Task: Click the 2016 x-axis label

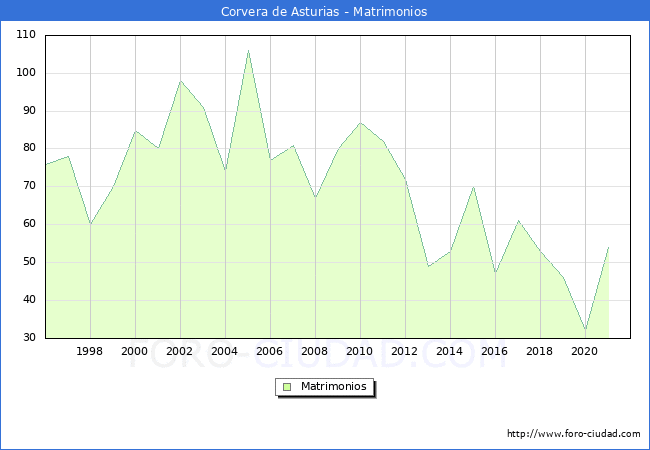Action: click(x=495, y=351)
